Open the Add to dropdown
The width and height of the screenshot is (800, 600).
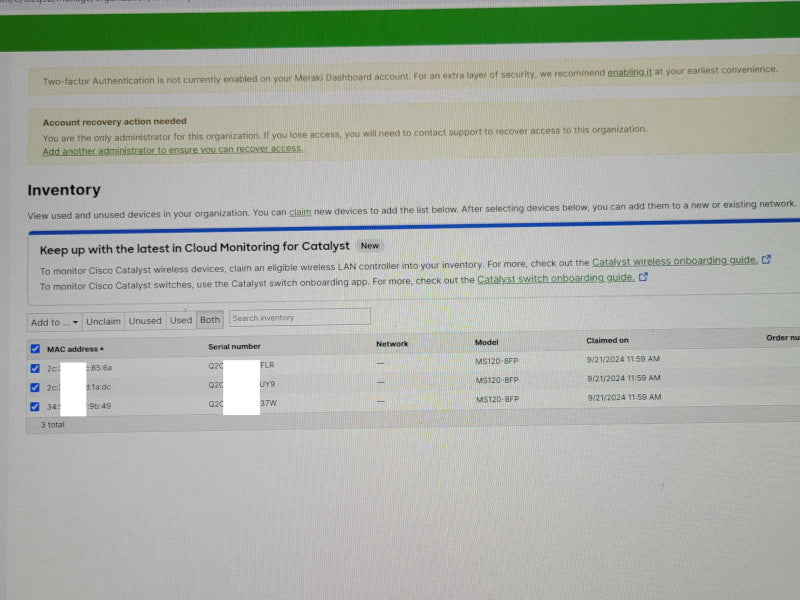coord(54,322)
